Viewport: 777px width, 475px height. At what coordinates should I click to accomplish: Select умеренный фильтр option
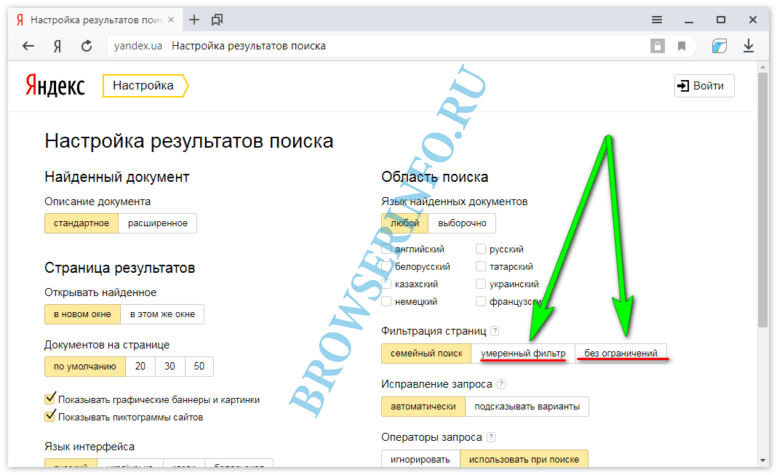pyautogui.click(x=523, y=354)
